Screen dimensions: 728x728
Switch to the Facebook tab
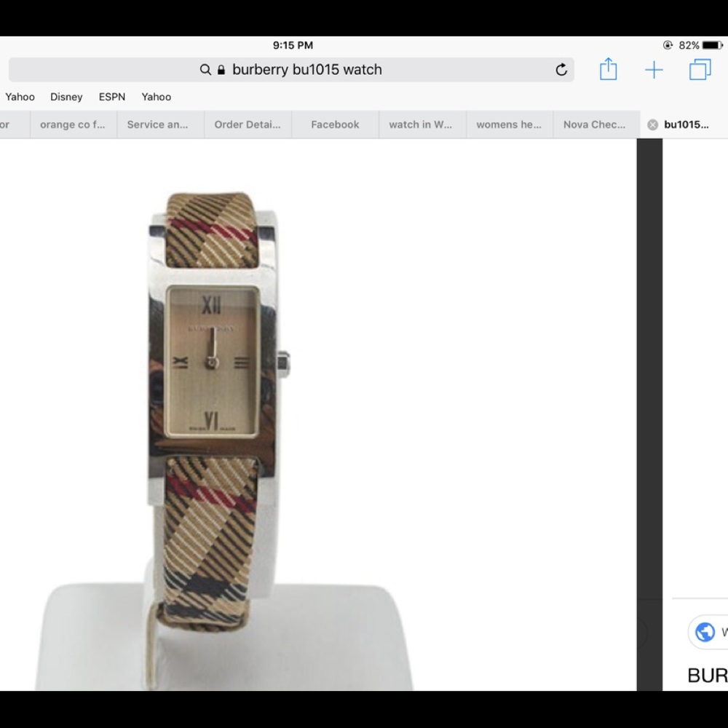(x=335, y=124)
